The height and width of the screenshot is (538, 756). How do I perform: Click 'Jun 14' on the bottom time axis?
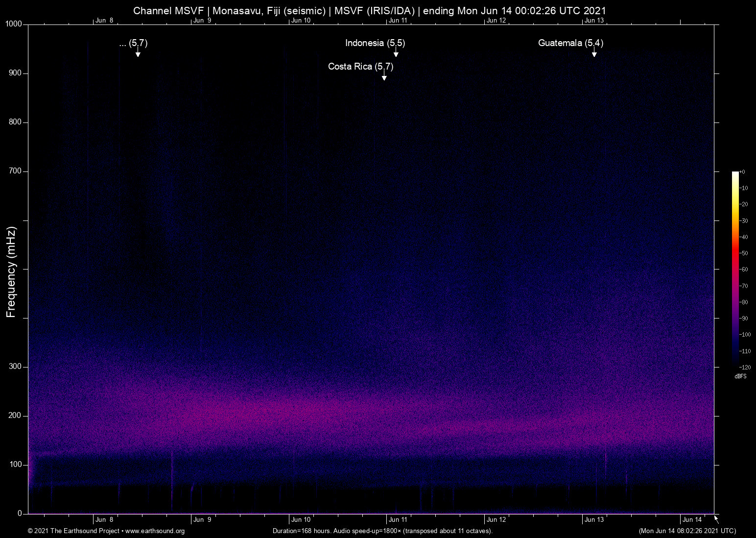coord(692,520)
